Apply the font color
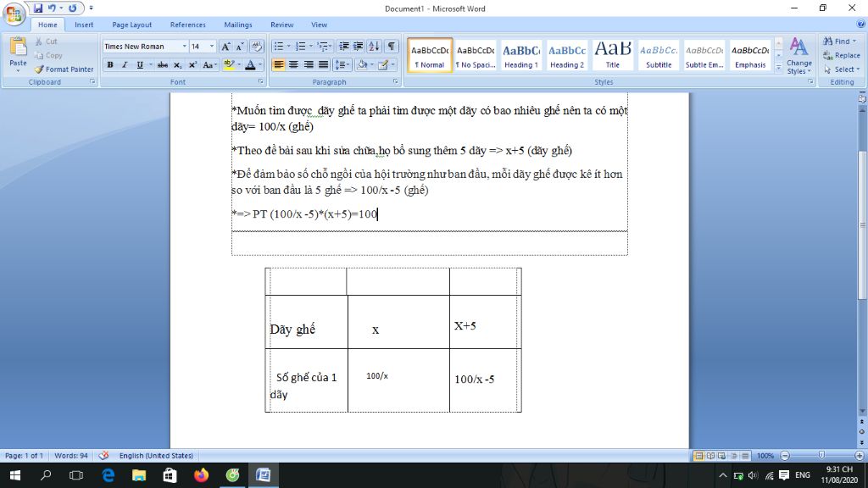This screenshot has width=868, height=488. (250, 64)
